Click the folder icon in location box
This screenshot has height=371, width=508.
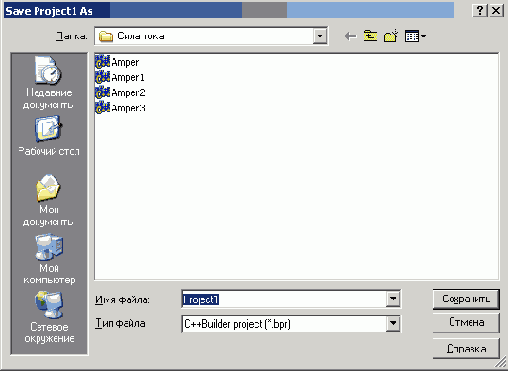click(x=106, y=36)
